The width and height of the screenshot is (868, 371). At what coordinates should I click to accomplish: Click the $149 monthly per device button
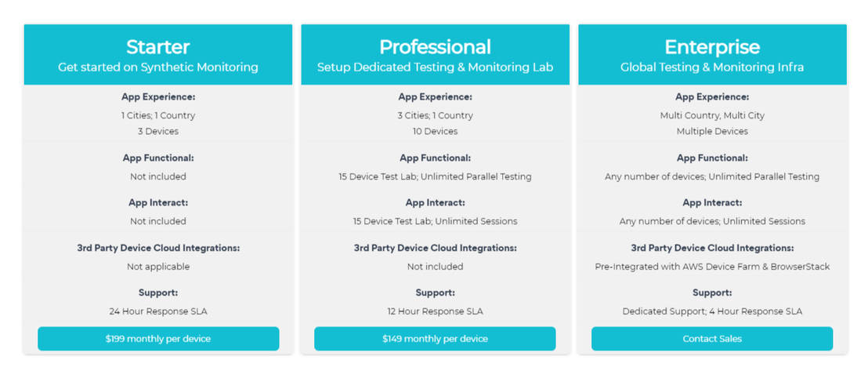(x=435, y=339)
